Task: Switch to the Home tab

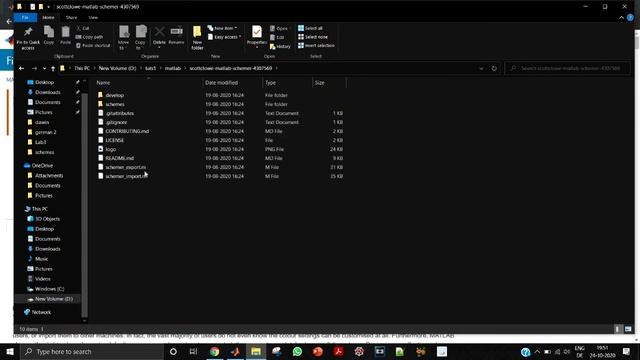Action: [48, 18]
